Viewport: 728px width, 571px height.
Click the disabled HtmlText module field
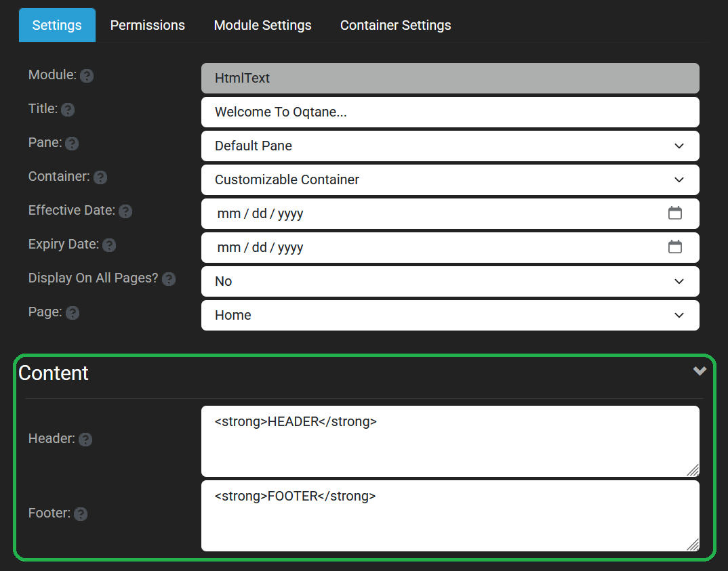coord(450,78)
